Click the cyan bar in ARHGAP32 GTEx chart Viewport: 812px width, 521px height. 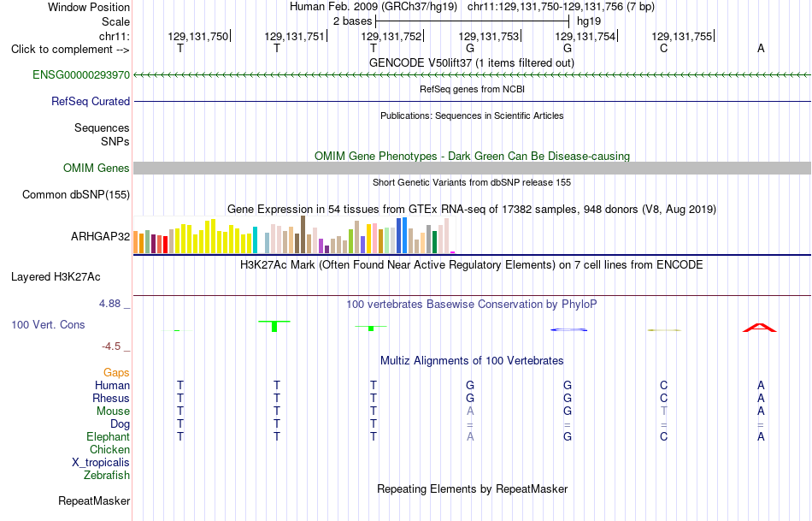point(255,240)
